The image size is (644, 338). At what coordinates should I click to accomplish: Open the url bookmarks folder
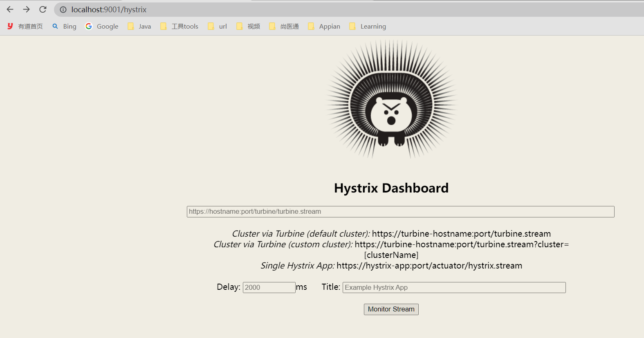(x=218, y=26)
